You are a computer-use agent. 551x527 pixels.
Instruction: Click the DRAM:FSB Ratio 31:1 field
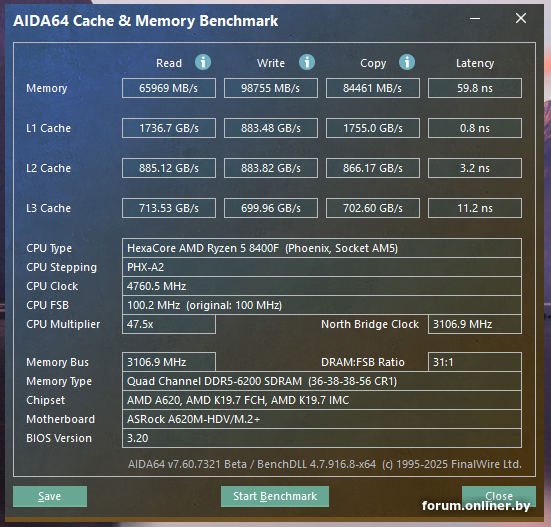tap(475, 362)
